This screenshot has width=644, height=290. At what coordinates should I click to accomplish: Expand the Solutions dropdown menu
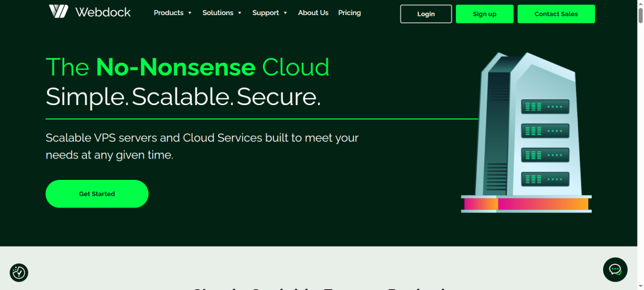(x=222, y=13)
